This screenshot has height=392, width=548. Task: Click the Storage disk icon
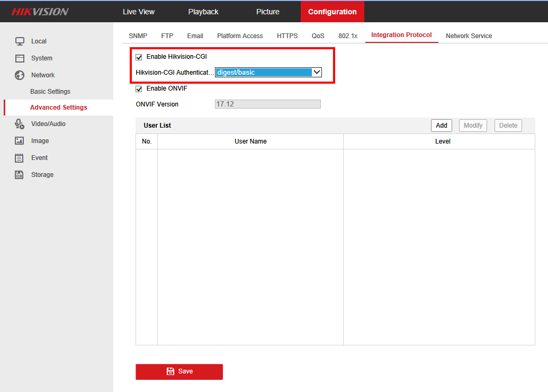[20, 174]
